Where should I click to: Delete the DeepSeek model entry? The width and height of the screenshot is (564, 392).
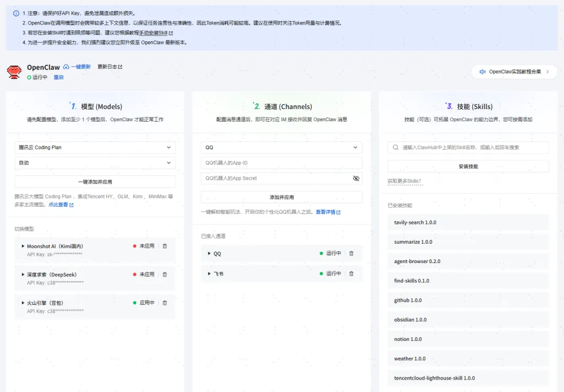[x=164, y=275]
